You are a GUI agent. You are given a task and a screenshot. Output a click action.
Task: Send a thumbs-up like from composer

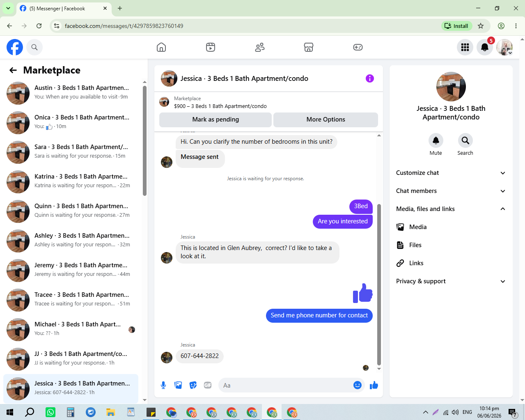374,385
